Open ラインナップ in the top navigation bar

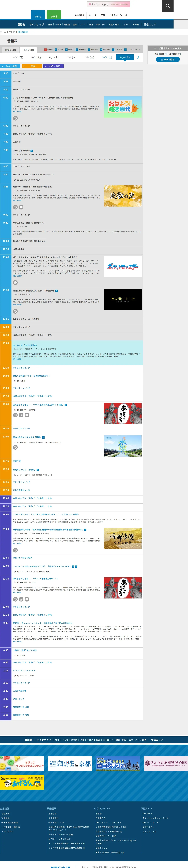(x=37, y=25)
